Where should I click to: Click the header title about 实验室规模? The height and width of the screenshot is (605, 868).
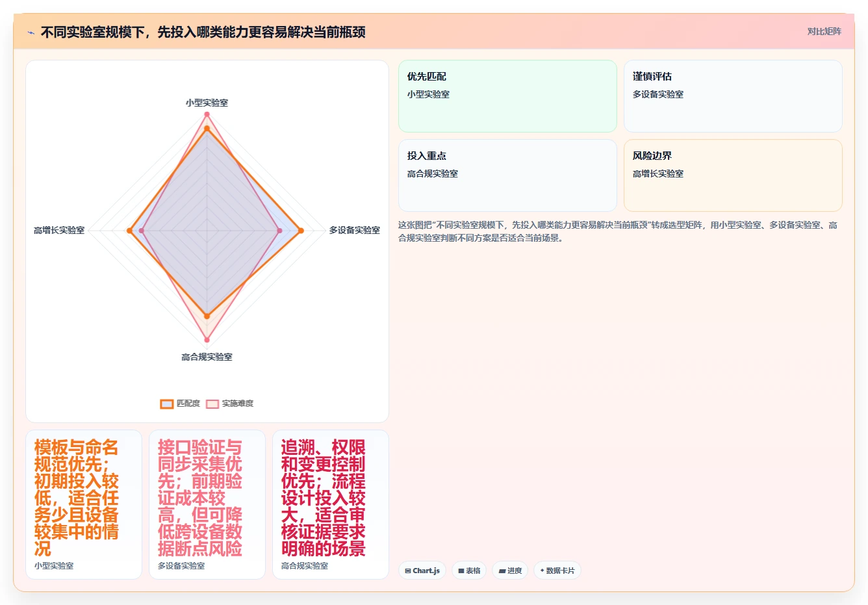(x=203, y=32)
